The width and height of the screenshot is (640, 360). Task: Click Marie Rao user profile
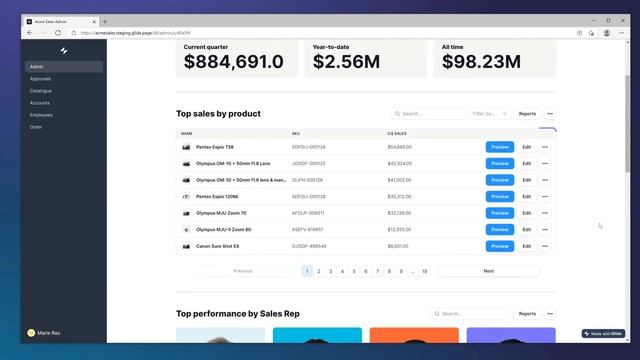click(x=44, y=333)
